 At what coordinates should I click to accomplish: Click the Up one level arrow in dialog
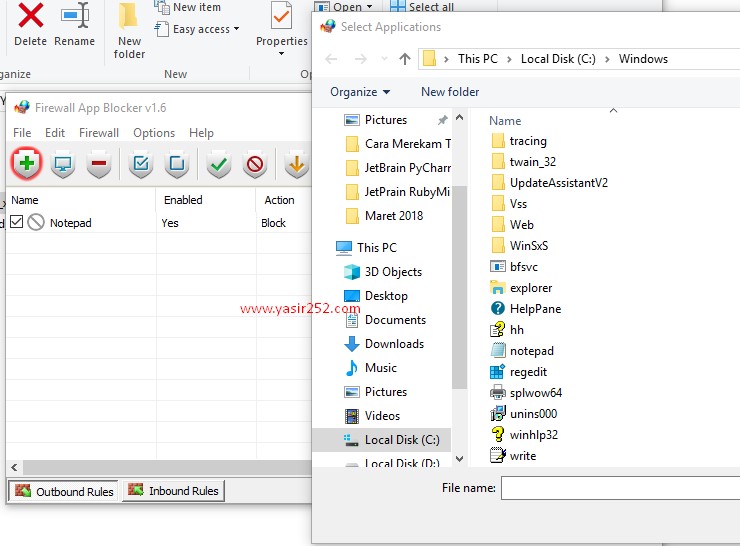(404, 59)
